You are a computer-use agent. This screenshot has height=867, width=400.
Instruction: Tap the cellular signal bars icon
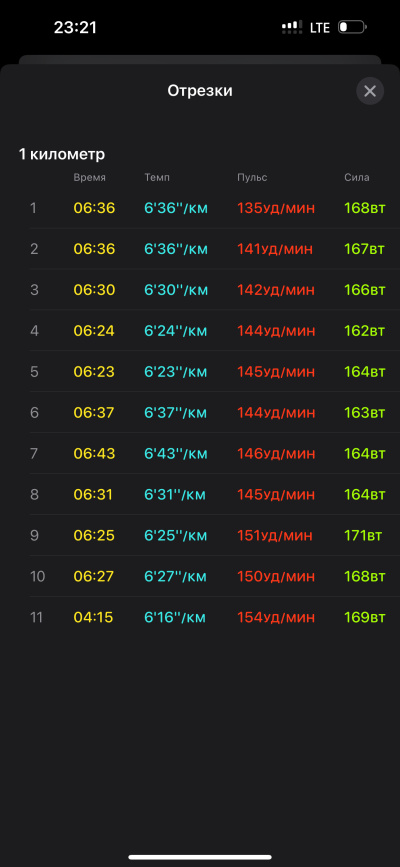[x=292, y=27]
